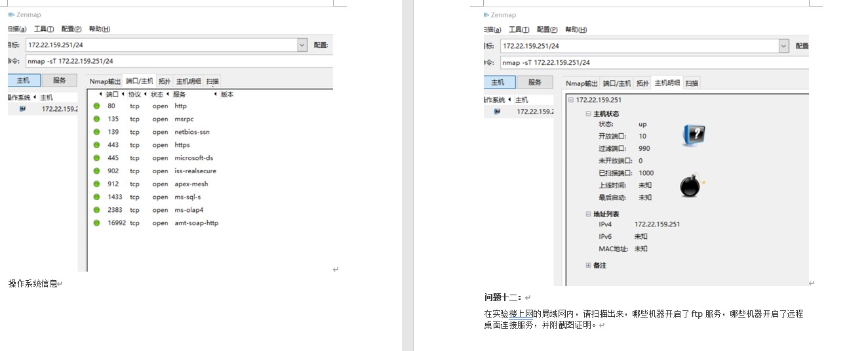This screenshot has height=351, width=868.
Task: Click host OS icon in left Zenmap host list
Action: click(22, 110)
